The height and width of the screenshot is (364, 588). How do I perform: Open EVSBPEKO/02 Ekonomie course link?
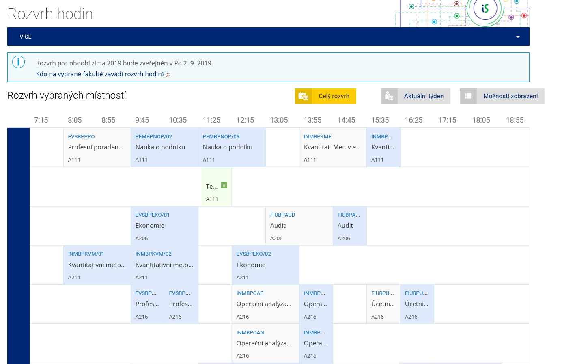(x=253, y=254)
